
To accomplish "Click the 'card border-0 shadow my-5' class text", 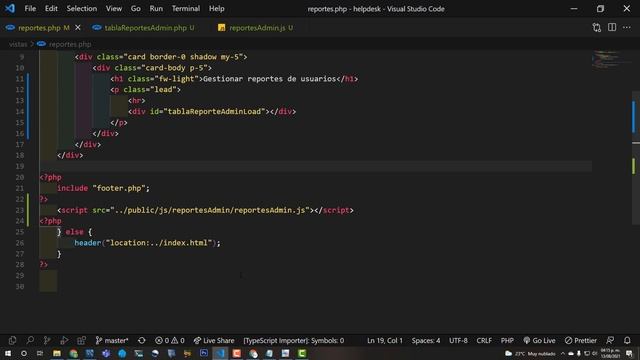I will pos(183,57).
